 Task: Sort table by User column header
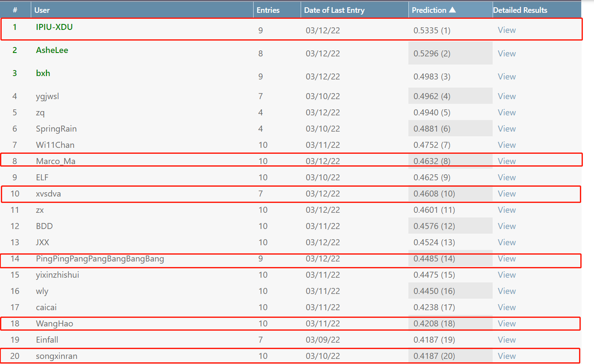click(x=42, y=10)
